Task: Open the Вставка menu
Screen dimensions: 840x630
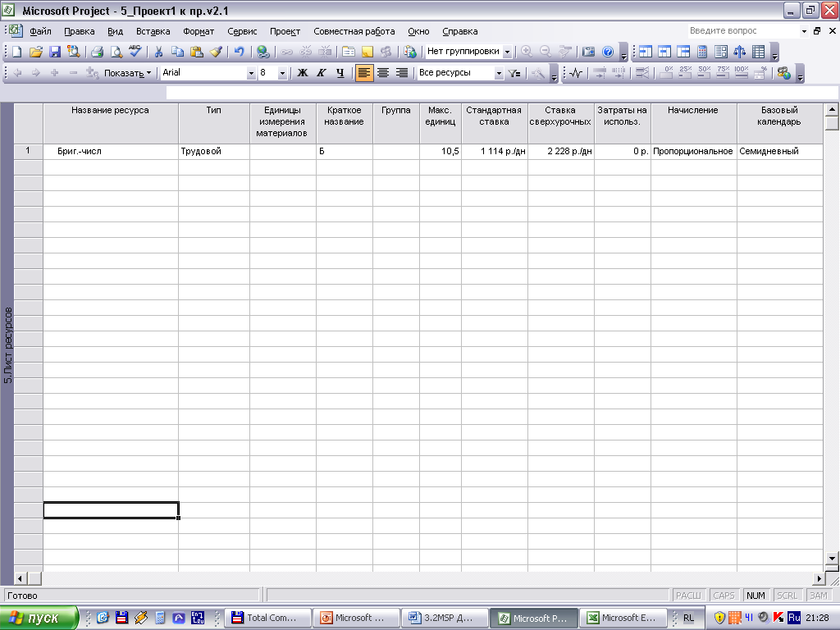Action: point(153,31)
